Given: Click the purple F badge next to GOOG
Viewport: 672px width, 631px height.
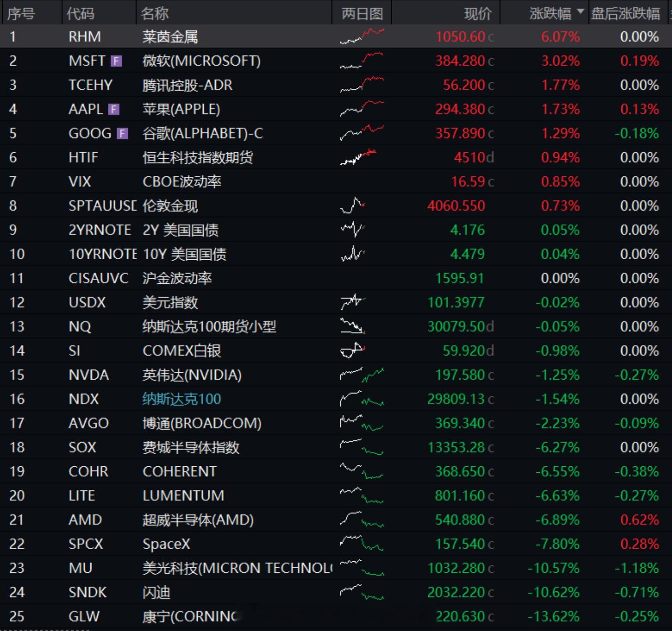Looking at the screenshot, I should pyautogui.click(x=122, y=134).
